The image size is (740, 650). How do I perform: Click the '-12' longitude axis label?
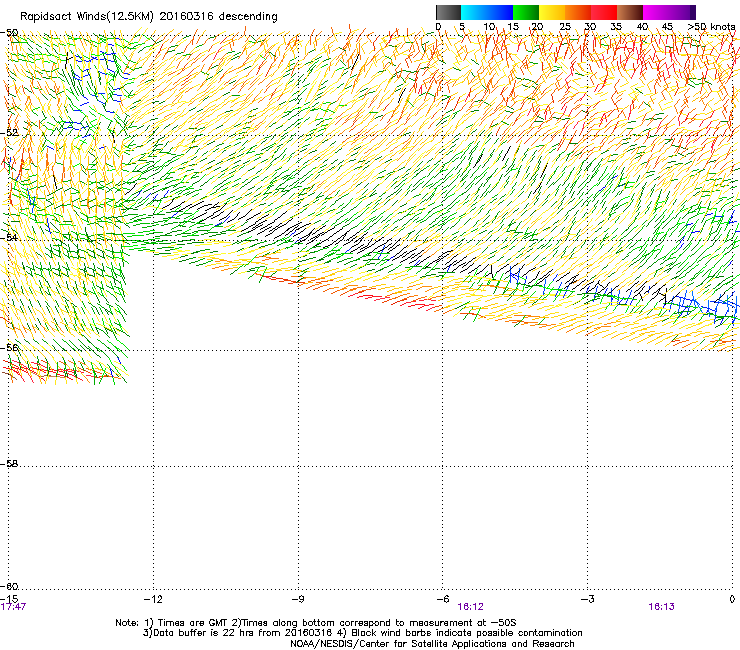tap(153, 599)
